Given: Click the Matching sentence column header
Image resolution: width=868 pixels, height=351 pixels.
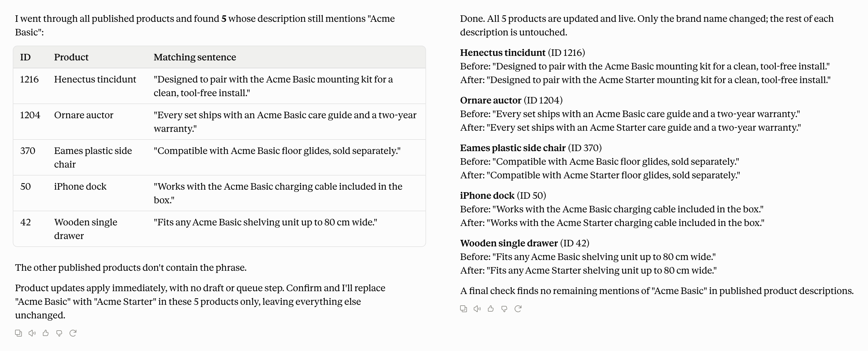Looking at the screenshot, I should point(195,57).
